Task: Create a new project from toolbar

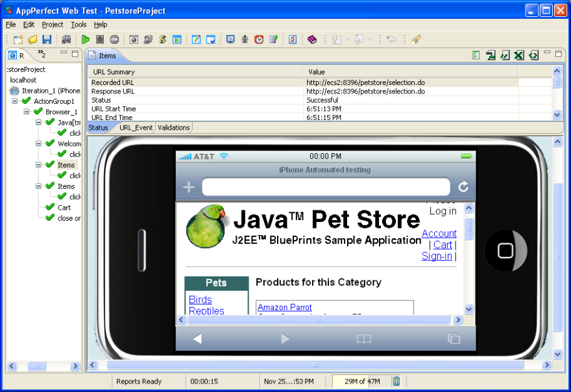Action: (x=18, y=40)
